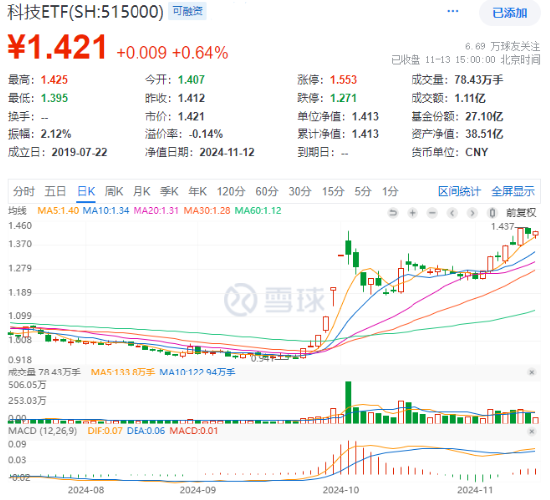The width and height of the screenshot is (550, 500).
Task: Switch to the 15分 interval tab
Action: click(333, 191)
